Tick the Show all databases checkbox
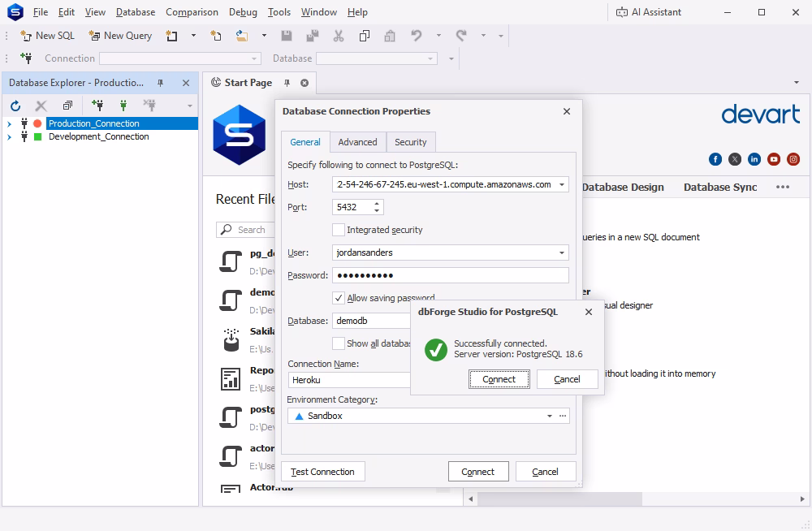Viewport: 812px width, 531px height. tap(338, 343)
